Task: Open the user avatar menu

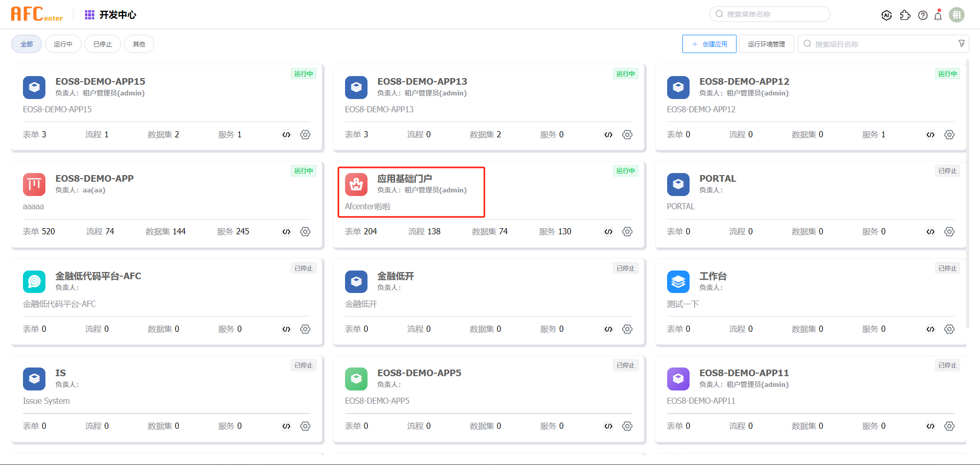Action: pos(957,15)
